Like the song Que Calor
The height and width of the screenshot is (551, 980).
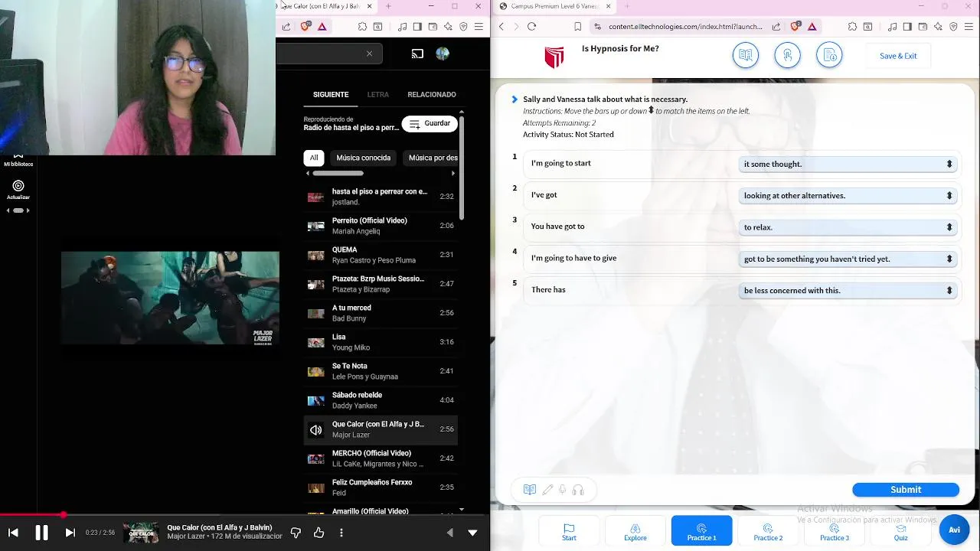(x=318, y=533)
